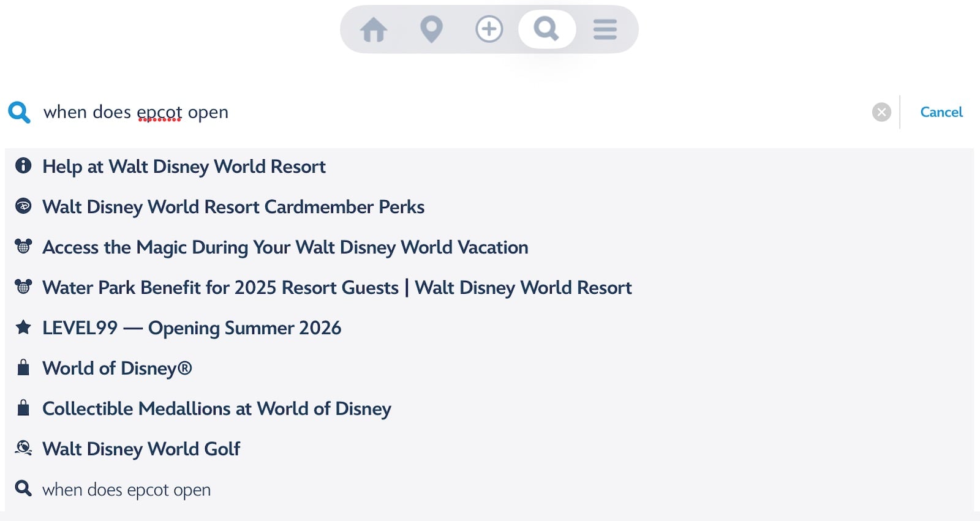Click the star icon beside LEVEL99
Image resolution: width=980 pixels, height=521 pixels.
click(x=23, y=327)
